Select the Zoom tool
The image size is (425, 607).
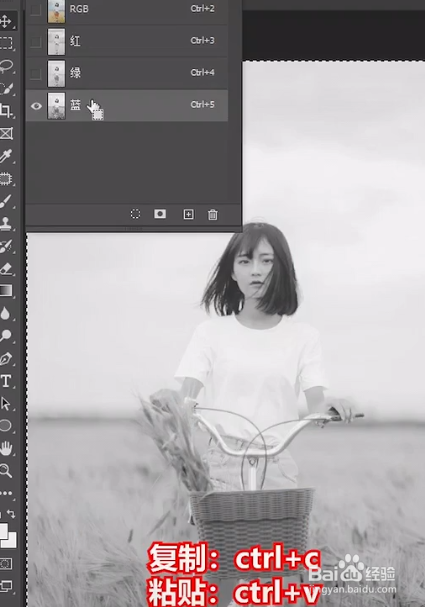point(5,471)
